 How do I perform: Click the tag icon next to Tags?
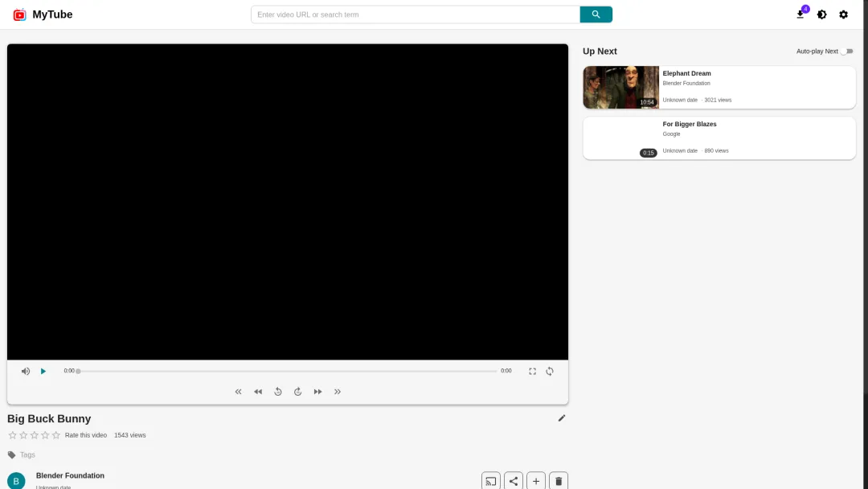point(11,454)
